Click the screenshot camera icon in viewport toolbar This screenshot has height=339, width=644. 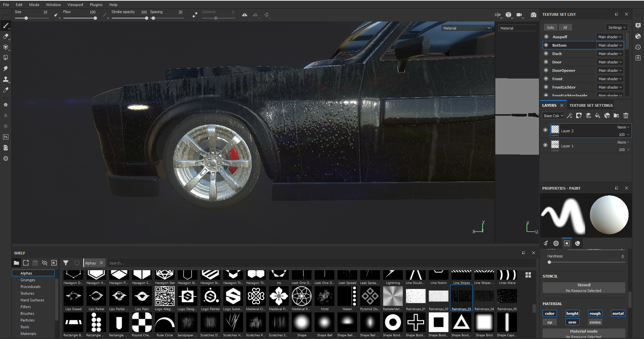click(533, 15)
